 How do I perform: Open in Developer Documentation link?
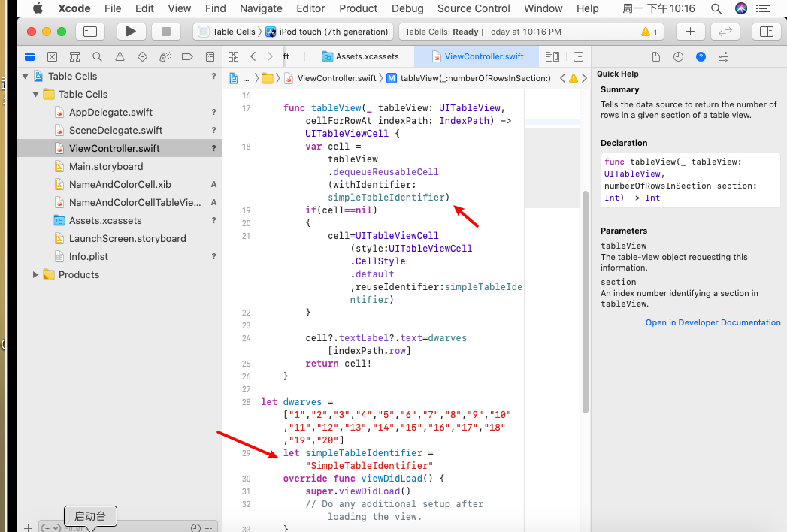(x=713, y=322)
